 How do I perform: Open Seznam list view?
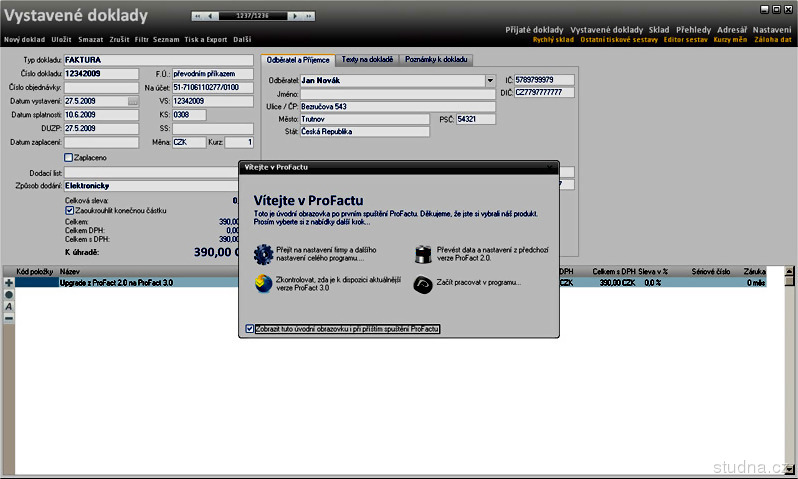click(x=166, y=39)
